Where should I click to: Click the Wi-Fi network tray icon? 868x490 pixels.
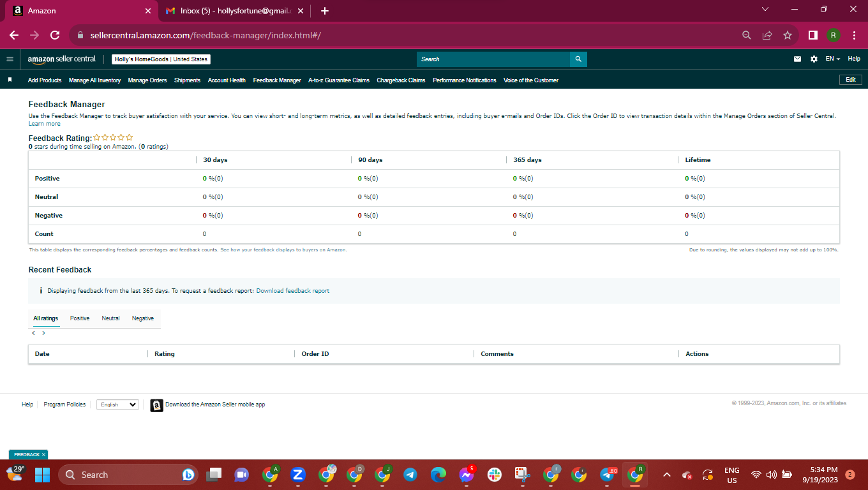pyautogui.click(x=756, y=475)
